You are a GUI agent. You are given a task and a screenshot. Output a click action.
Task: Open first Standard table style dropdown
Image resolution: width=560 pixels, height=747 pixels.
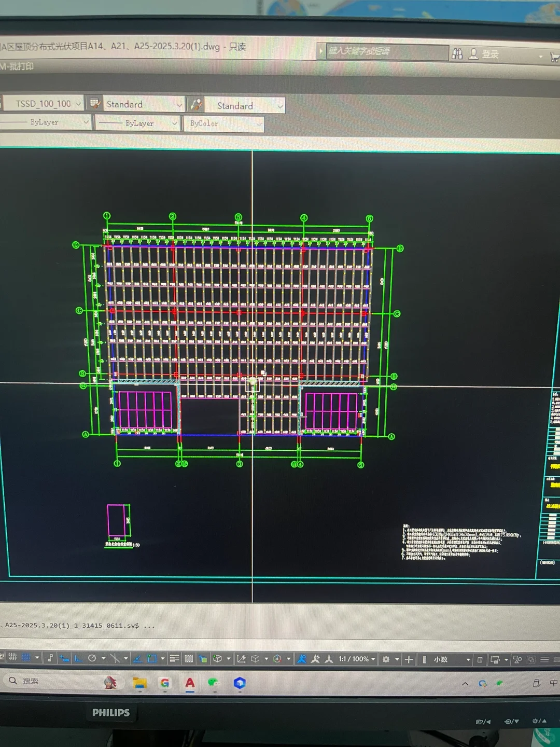tap(144, 104)
